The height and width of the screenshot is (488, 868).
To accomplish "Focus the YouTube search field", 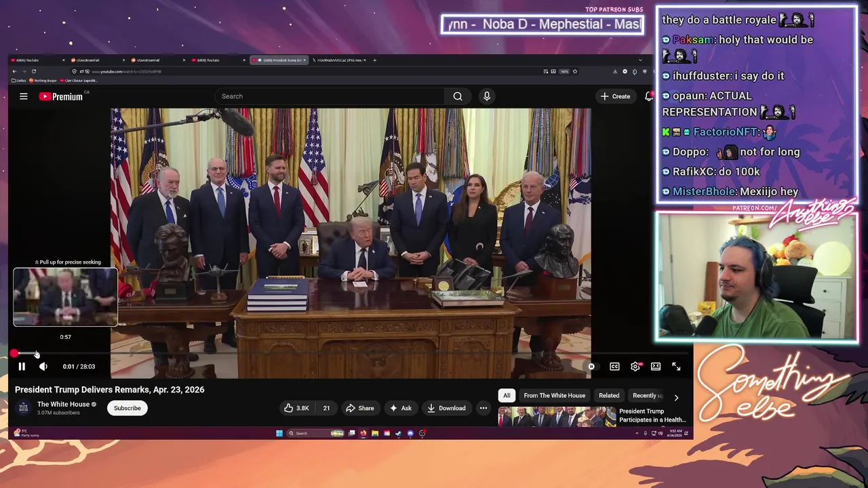I will coord(329,96).
